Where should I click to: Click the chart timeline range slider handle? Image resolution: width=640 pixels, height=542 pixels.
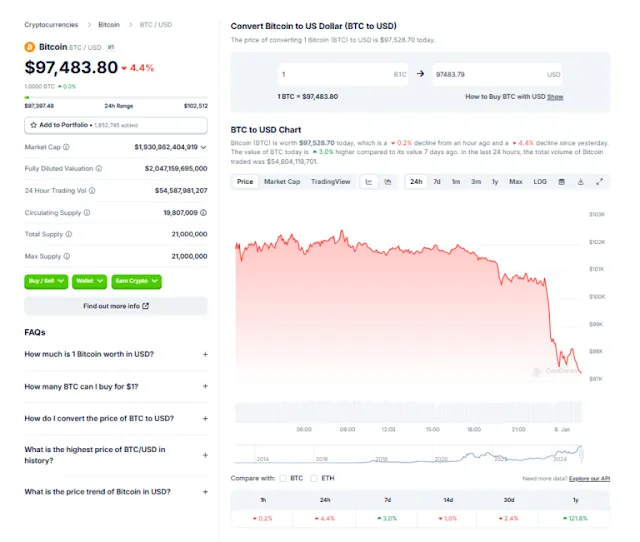(584, 454)
